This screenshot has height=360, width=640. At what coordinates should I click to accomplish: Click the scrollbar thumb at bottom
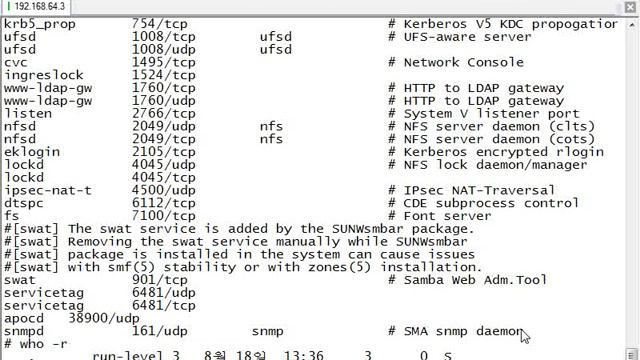click(x=632, y=354)
